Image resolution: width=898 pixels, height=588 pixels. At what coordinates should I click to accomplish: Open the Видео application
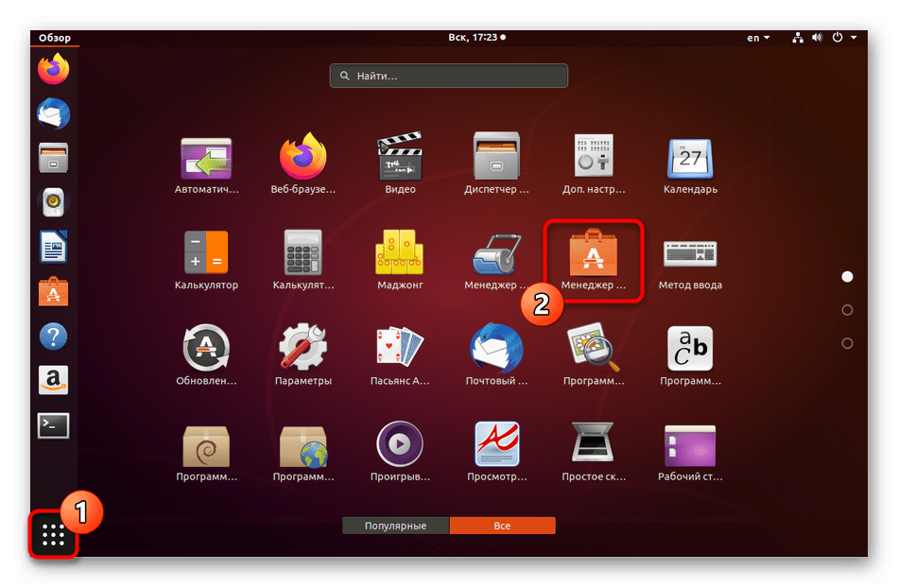click(400, 164)
